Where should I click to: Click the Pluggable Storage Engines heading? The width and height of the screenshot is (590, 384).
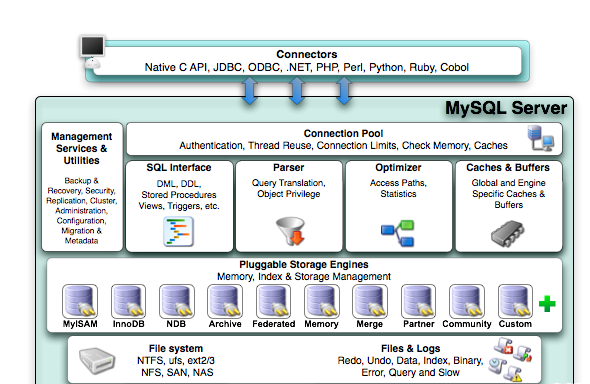304,264
